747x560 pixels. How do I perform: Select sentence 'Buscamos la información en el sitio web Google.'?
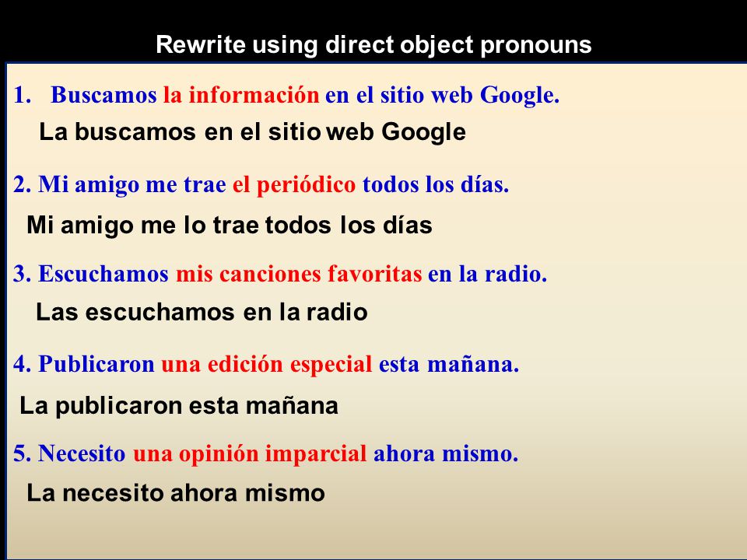point(305,95)
